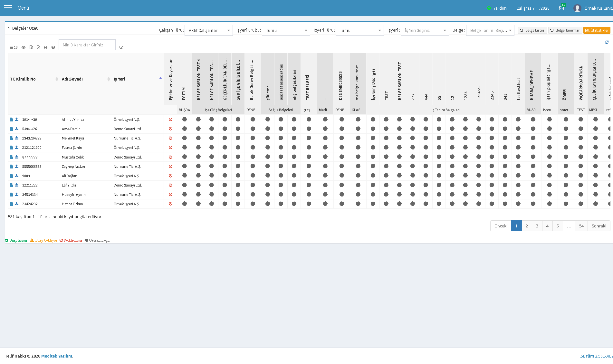Open the Çalışan Türü dropdown
This screenshot has height=364, width=613.
(x=209, y=30)
